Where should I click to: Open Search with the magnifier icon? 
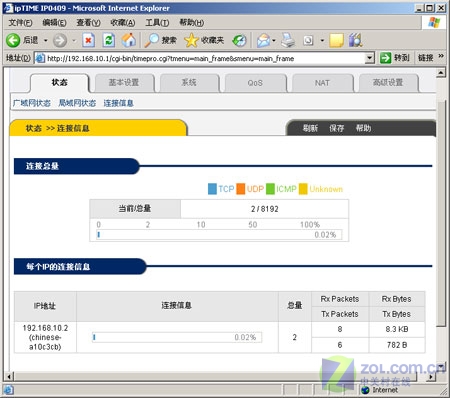tap(151, 40)
